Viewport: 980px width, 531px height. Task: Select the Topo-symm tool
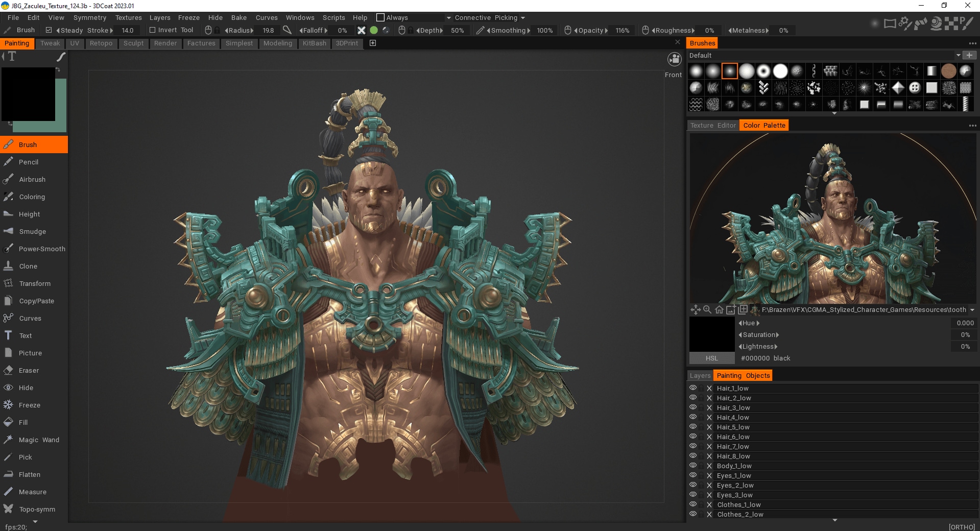click(37, 509)
